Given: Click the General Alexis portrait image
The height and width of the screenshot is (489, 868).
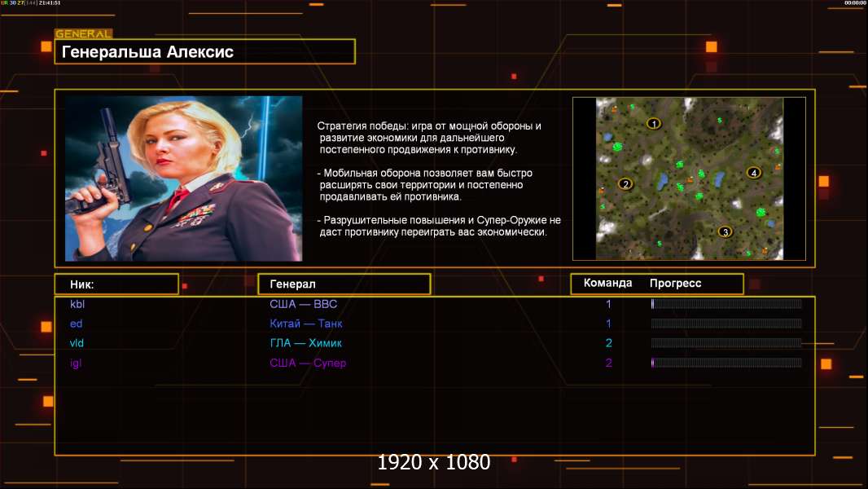Looking at the screenshot, I should coord(184,178).
